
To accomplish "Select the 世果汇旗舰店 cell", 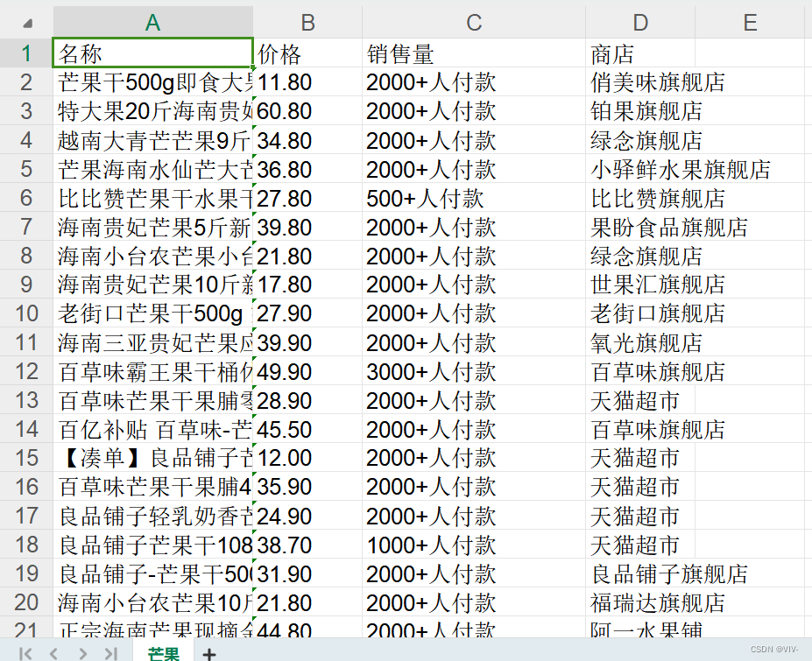I will click(640, 285).
